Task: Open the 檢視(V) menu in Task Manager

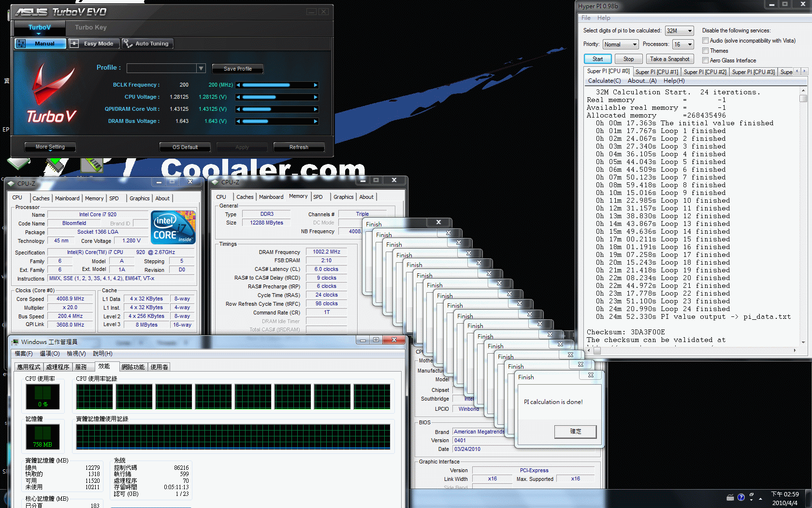Action: pyautogui.click(x=76, y=354)
